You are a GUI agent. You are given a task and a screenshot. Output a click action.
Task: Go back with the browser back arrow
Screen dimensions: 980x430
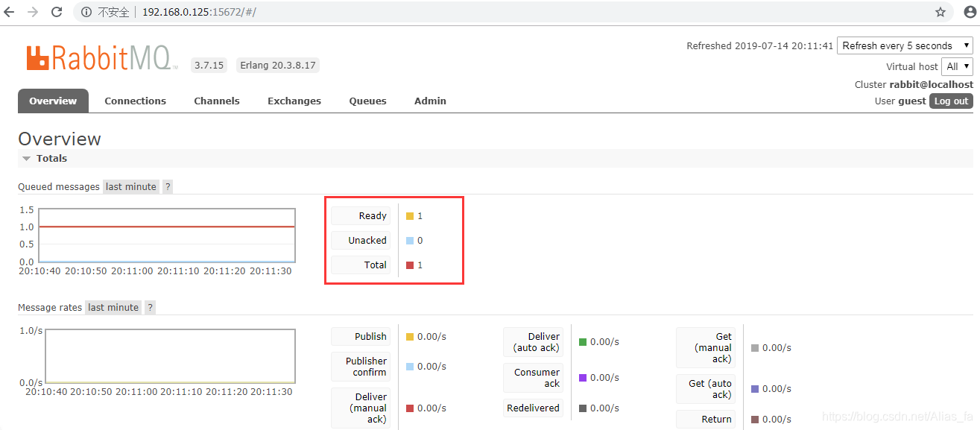[x=10, y=12]
